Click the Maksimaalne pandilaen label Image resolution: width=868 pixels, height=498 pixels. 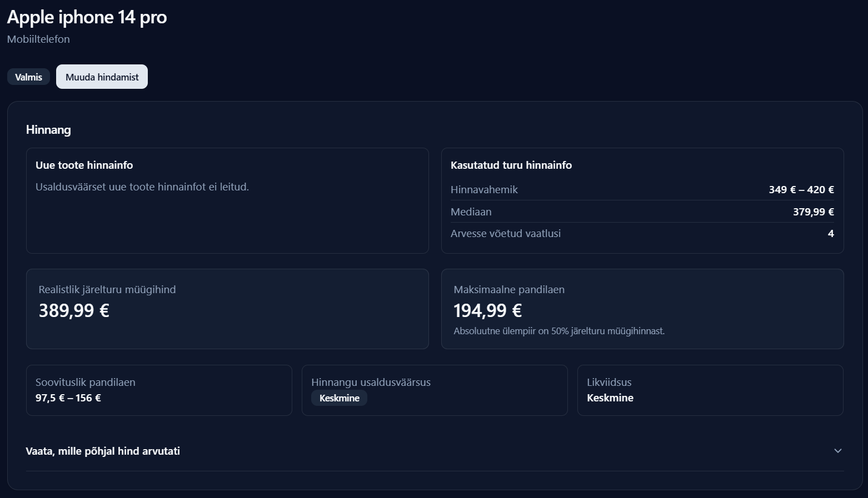click(x=509, y=290)
